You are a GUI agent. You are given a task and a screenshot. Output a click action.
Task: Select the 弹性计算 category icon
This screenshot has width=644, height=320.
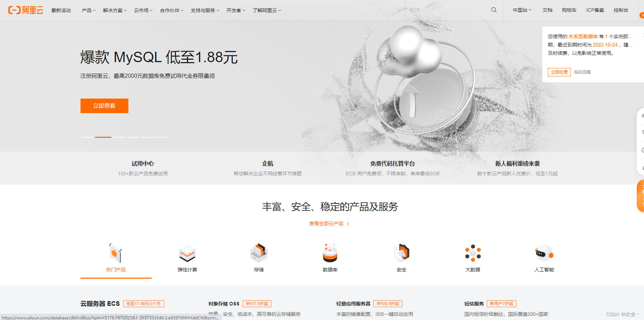click(x=187, y=253)
